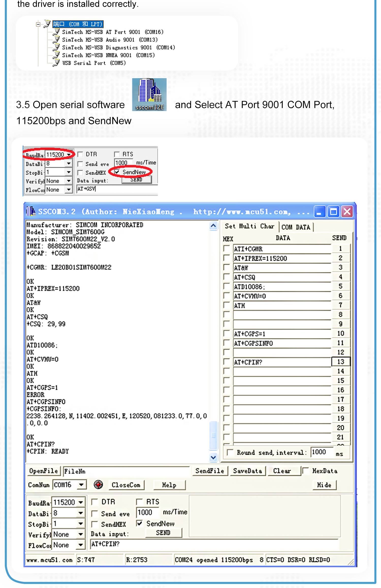Select USB Serial Port (COM5) entry
The height and width of the screenshot is (588, 381).
pyautogui.click(x=94, y=63)
